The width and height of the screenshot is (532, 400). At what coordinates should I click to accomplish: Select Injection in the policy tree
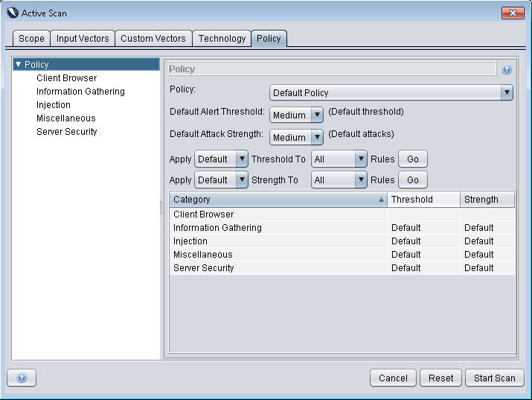pyautogui.click(x=54, y=105)
